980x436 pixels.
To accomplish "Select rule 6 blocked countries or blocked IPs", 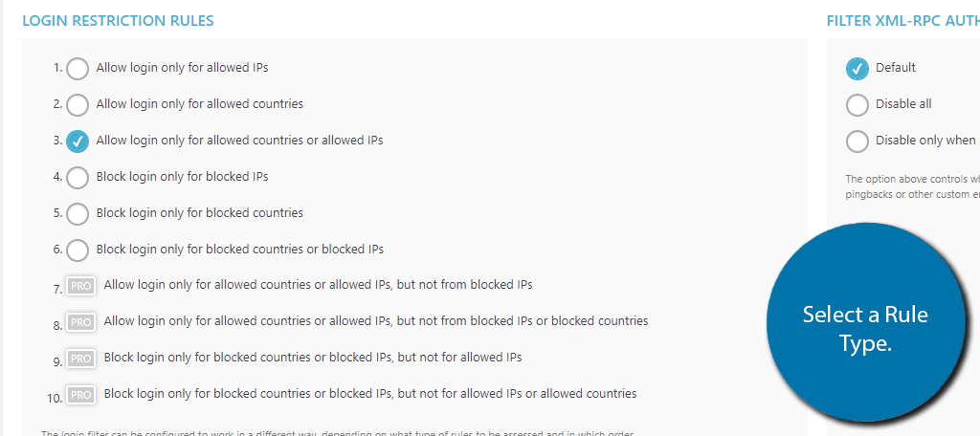I will tap(78, 250).
